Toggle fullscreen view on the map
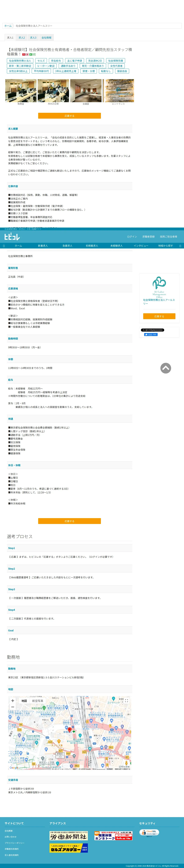Viewport: 184px width, 868px height. (126, 701)
